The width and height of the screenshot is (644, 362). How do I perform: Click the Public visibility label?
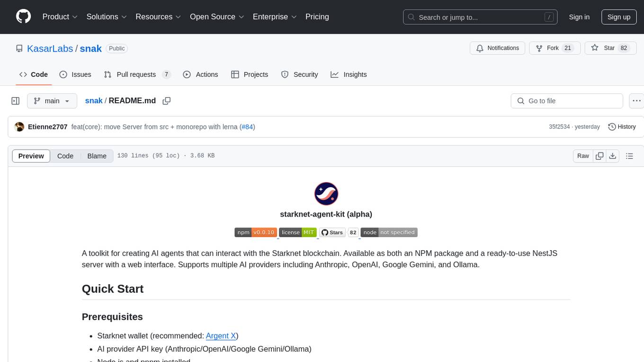[116, 48]
